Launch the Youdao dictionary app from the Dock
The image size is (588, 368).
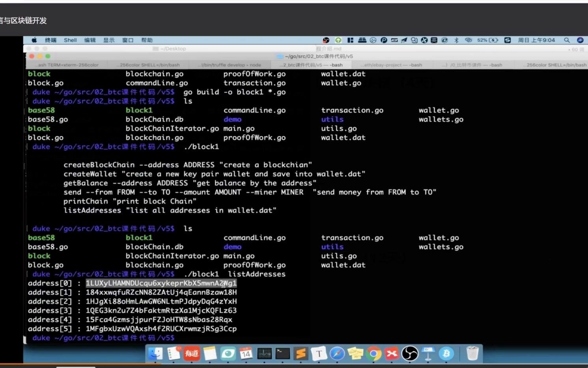[192, 353]
